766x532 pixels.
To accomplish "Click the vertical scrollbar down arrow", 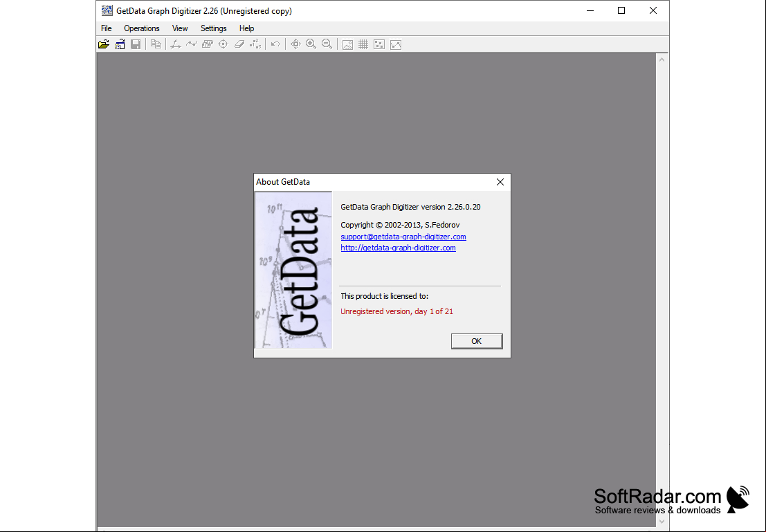I will [x=662, y=521].
